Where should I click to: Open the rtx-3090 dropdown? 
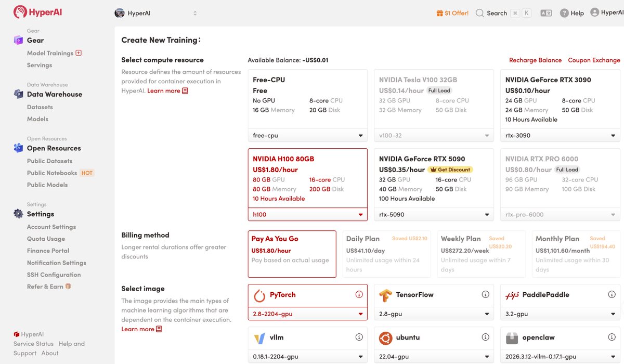pos(561,136)
